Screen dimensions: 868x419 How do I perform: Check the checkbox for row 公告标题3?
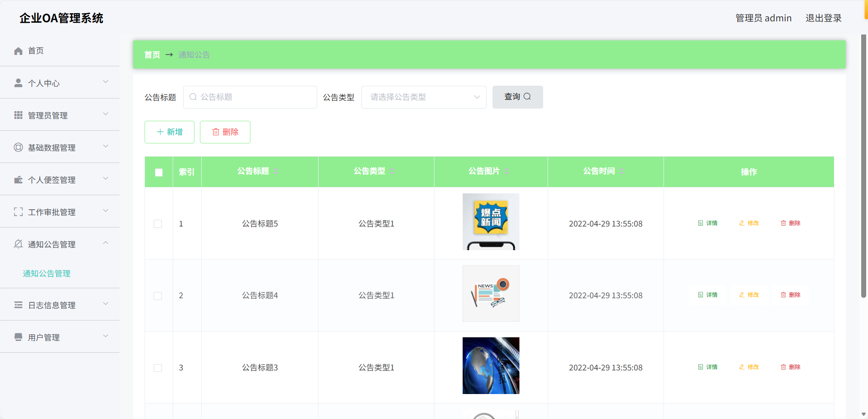click(x=158, y=368)
